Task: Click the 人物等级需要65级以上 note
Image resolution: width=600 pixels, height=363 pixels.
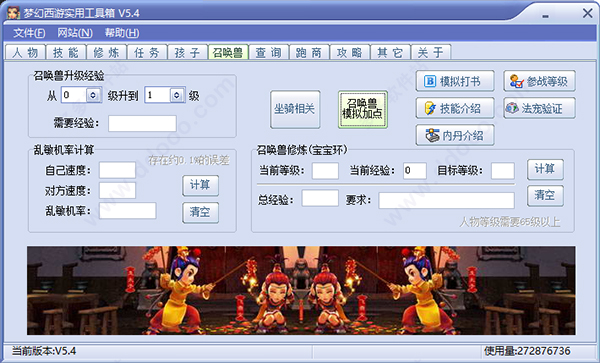Action: tap(510, 222)
